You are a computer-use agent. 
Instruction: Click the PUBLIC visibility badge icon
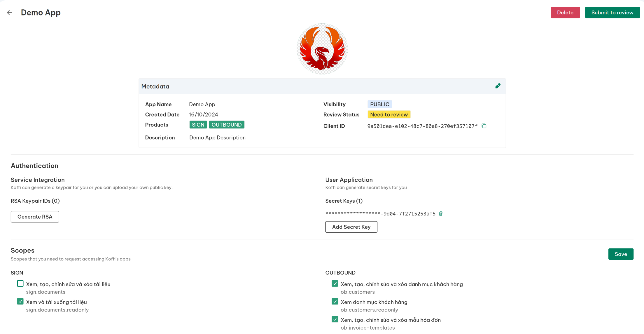[379, 104]
